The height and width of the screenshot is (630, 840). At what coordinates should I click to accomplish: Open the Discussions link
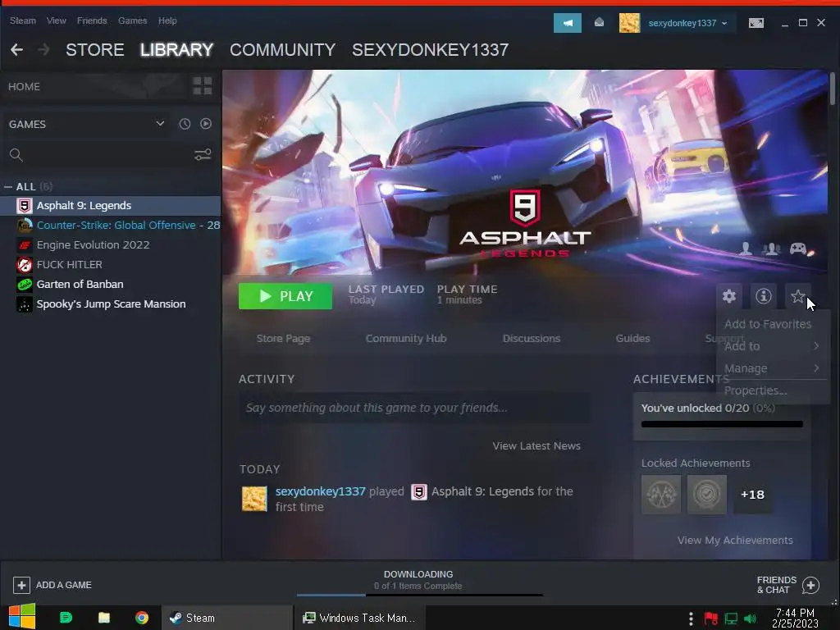[532, 339]
